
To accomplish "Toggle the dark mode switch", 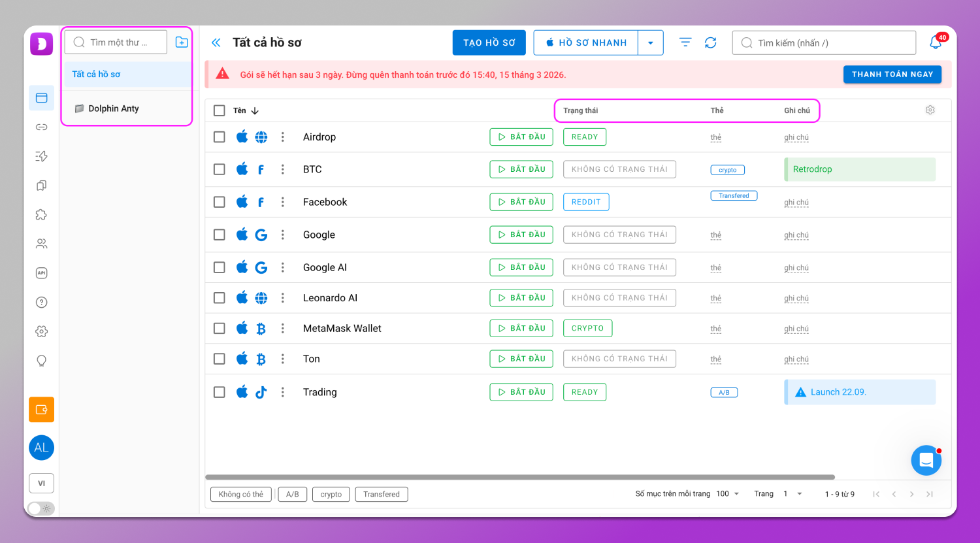I will (41, 508).
